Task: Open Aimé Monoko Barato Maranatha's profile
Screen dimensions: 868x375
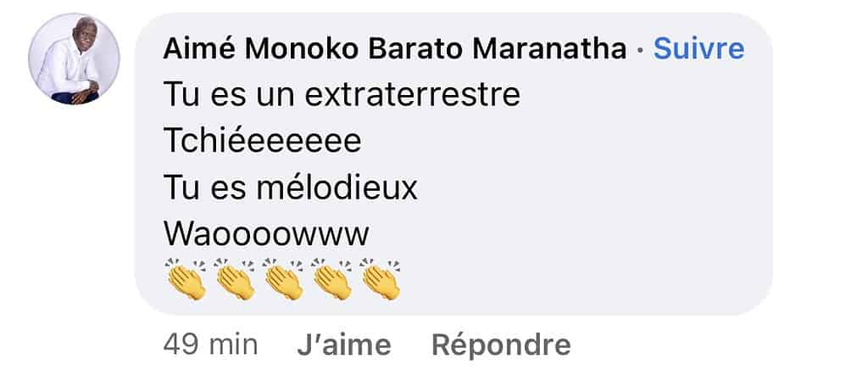Action: (x=395, y=49)
